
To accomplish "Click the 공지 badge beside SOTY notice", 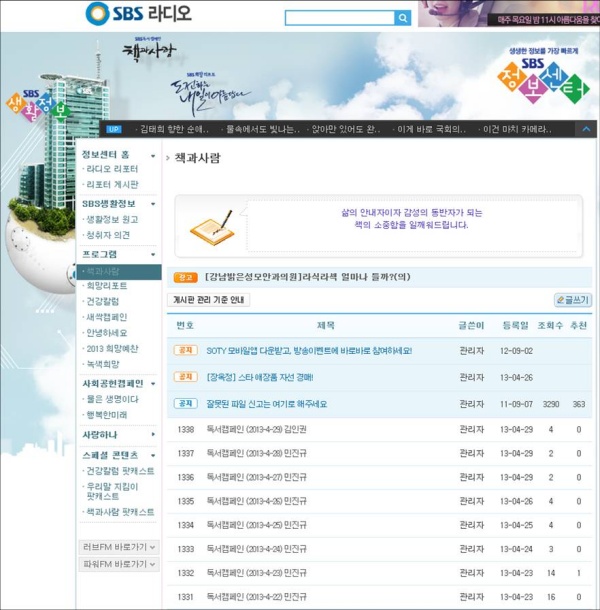I will (185, 351).
